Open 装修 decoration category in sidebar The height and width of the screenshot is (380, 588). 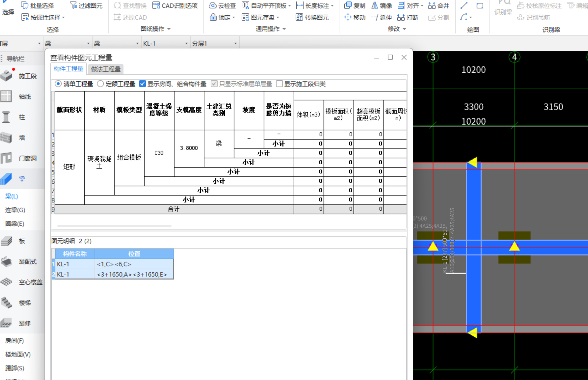22,323
